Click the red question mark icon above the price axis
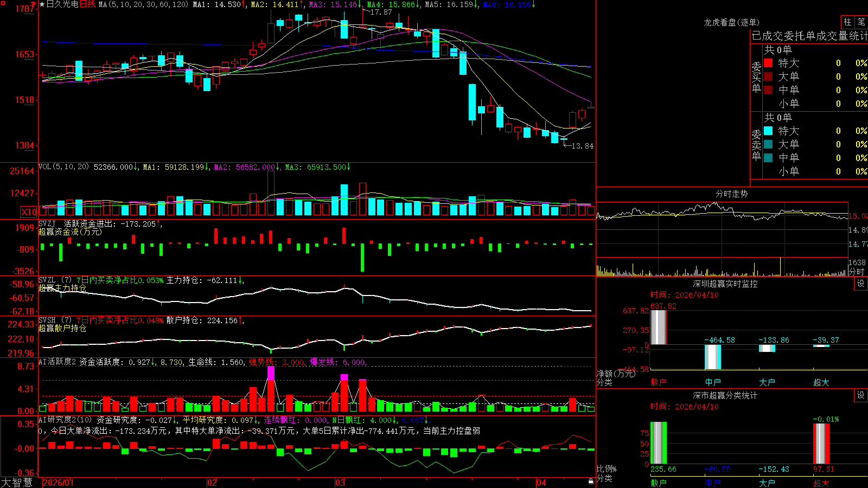Viewport: 868px width, 488px height. pos(34,5)
